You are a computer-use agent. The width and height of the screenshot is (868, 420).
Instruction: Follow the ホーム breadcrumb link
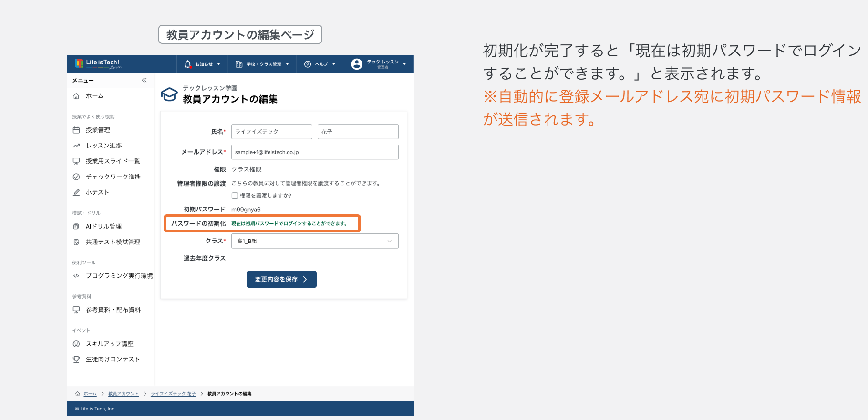tap(90, 394)
